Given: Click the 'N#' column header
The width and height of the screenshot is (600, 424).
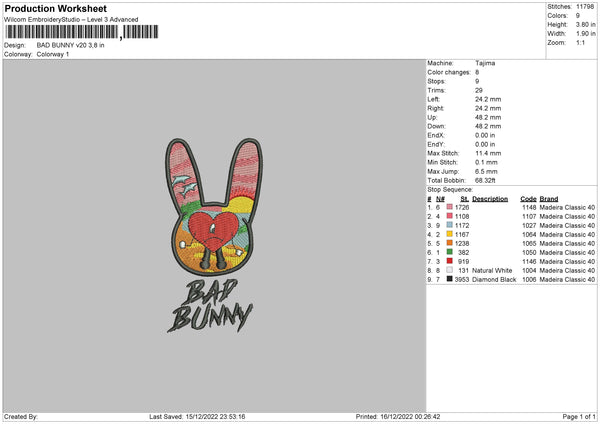Looking at the screenshot, I should point(440,199).
